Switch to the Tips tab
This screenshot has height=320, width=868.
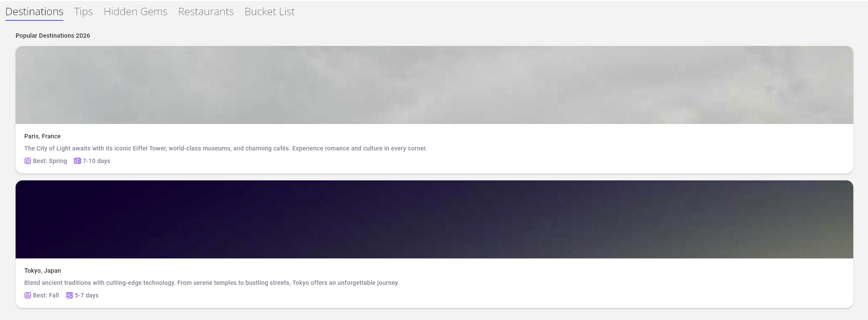coord(83,12)
